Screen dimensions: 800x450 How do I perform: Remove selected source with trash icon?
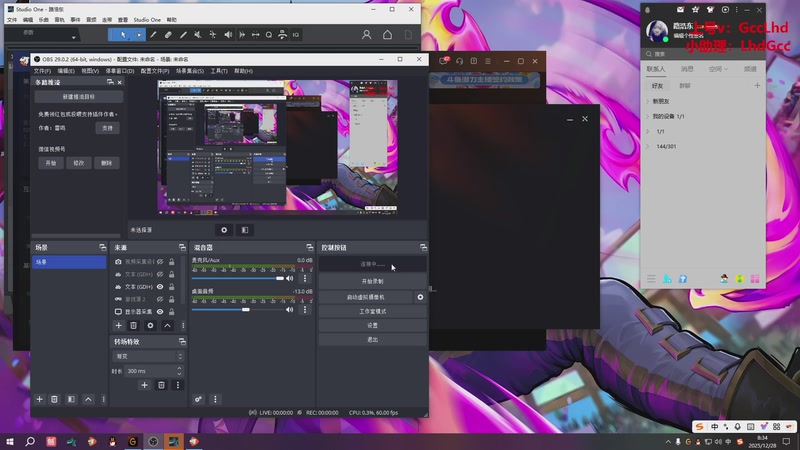133,325
